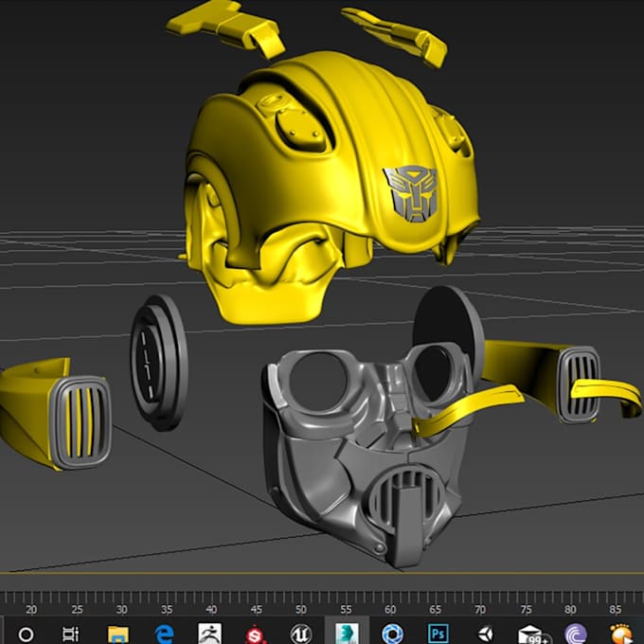Click frame 20 on the timeline

31,610
